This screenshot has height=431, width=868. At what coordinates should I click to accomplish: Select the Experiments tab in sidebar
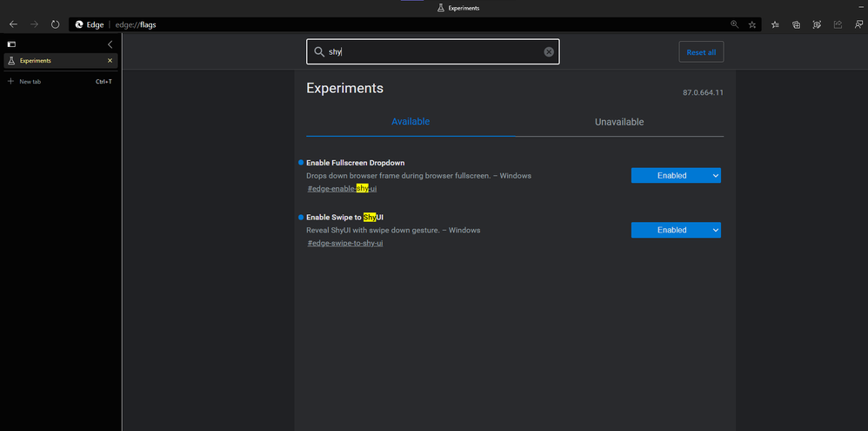click(60, 61)
